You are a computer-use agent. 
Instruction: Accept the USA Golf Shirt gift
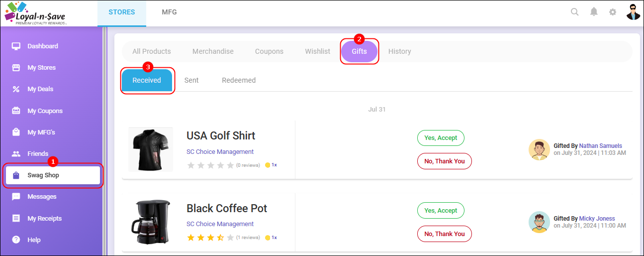pyautogui.click(x=441, y=138)
